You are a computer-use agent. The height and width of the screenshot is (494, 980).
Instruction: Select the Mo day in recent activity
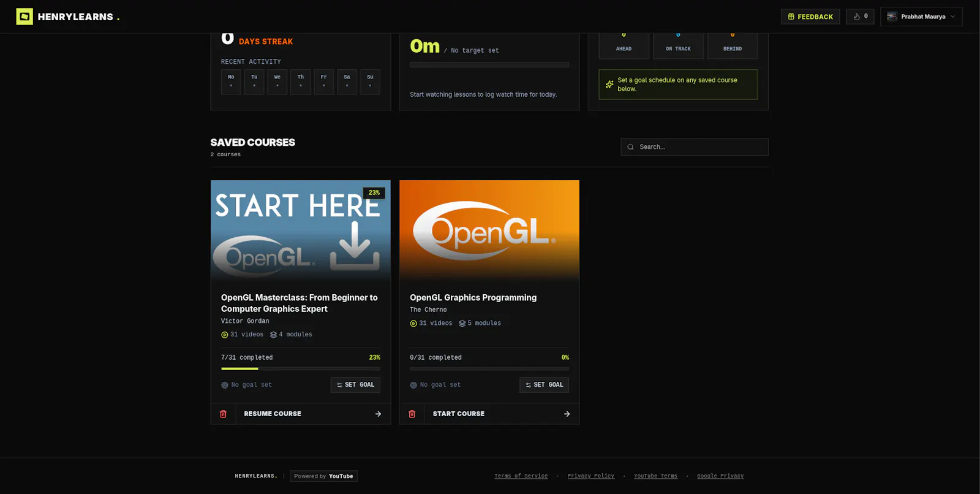click(x=231, y=82)
